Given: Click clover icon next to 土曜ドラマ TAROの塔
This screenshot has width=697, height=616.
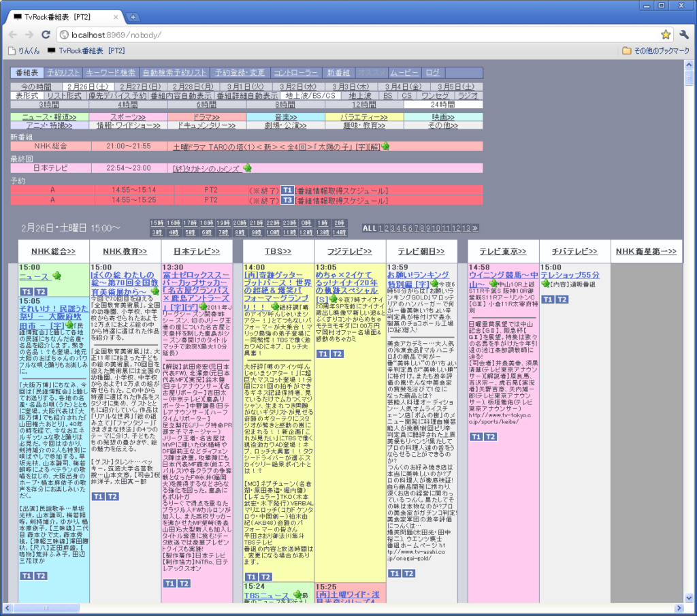Looking at the screenshot, I should tap(385, 146).
